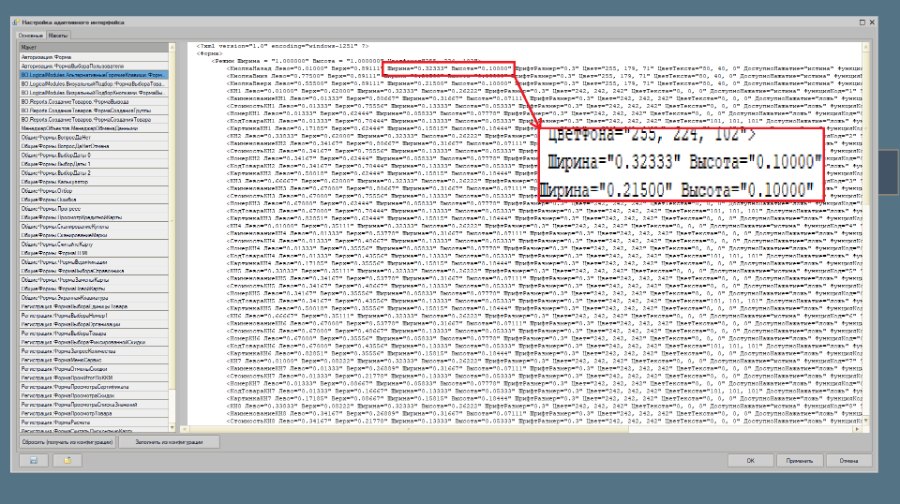Image resolution: width=900 pixels, height=504 pixels.
Task: Select row Регистрация.ФормаПросмотраСертификата
Action: (x=94, y=386)
